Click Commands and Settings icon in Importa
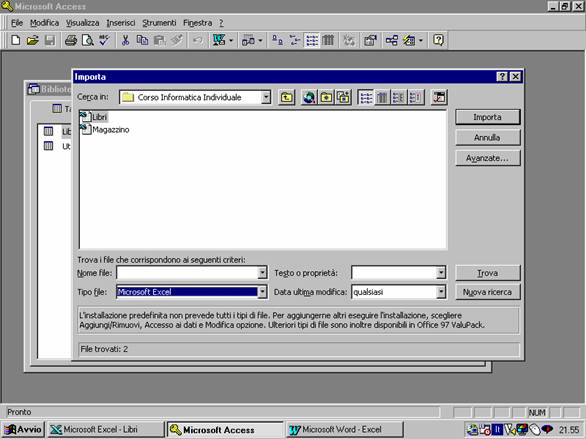The width and height of the screenshot is (586, 439). coord(439,98)
